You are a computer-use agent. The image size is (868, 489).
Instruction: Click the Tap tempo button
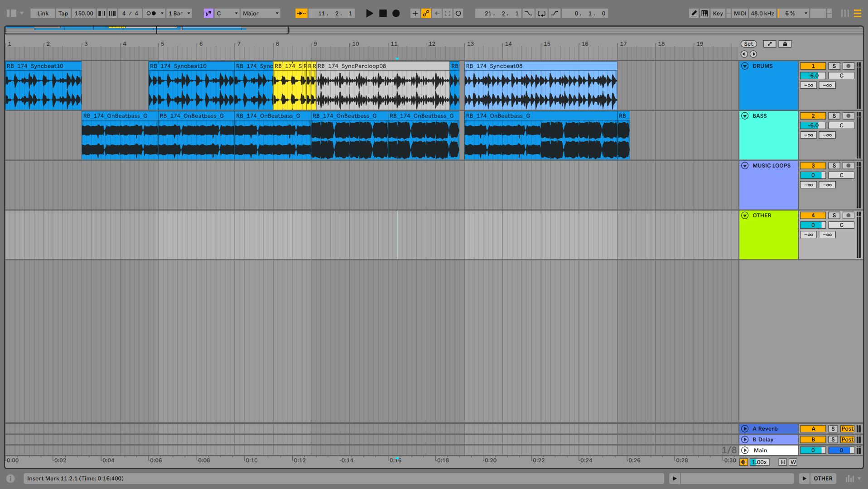63,14
